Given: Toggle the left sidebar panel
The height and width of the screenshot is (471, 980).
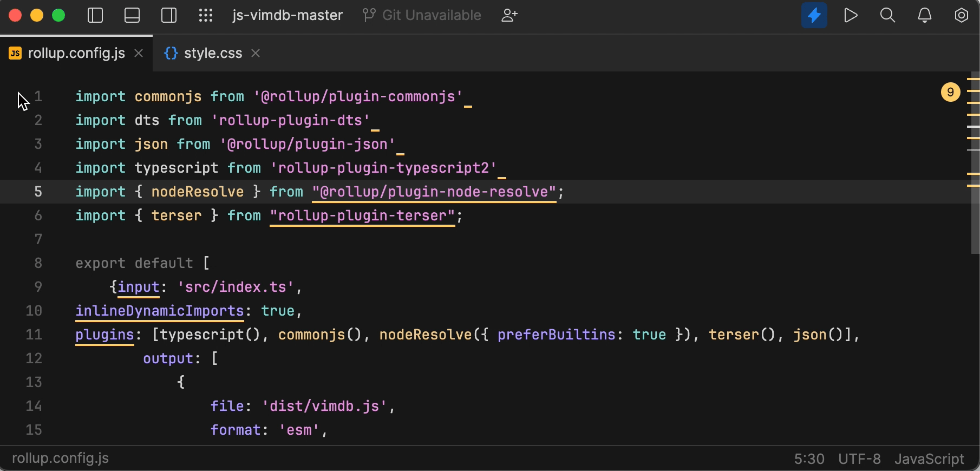Looking at the screenshot, I should [x=95, y=15].
